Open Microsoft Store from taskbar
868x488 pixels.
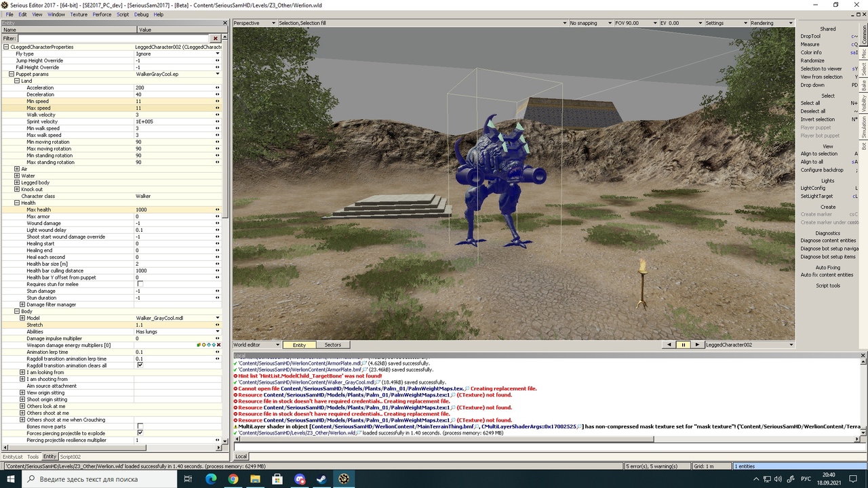coord(278,479)
